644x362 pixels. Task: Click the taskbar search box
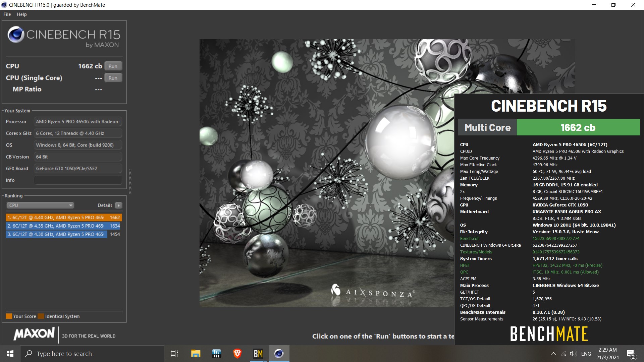pos(92,354)
